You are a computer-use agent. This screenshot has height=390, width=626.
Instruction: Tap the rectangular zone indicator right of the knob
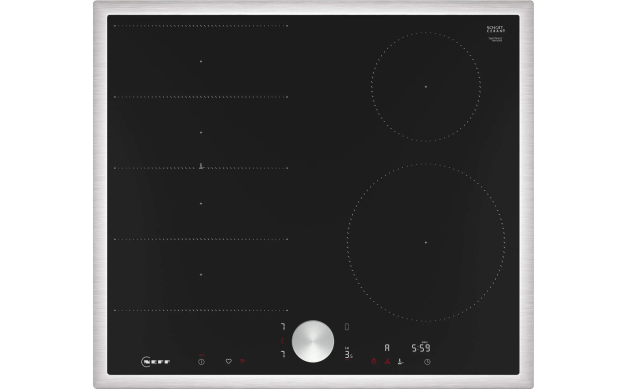click(347, 327)
